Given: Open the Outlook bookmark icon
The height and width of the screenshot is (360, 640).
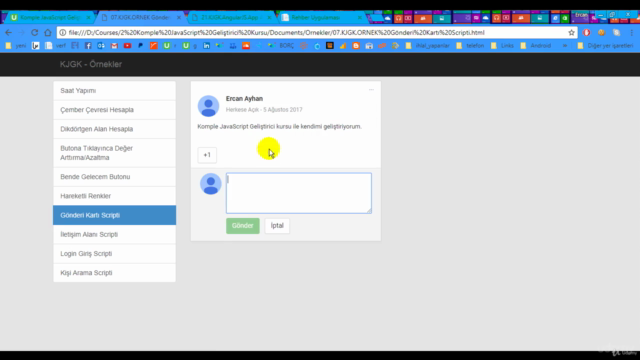Looking at the screenshot, I should 101,46.
